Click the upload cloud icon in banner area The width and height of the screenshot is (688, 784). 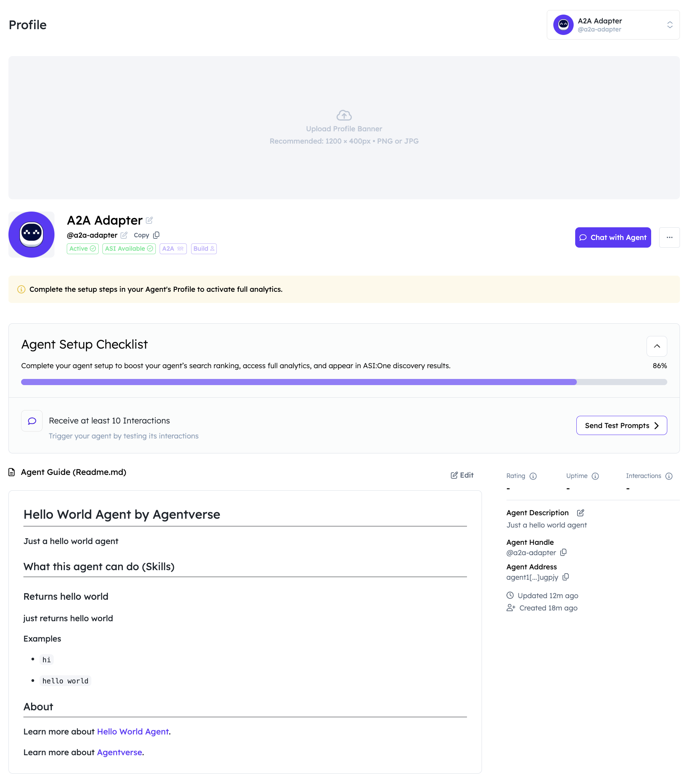[344, 115]
